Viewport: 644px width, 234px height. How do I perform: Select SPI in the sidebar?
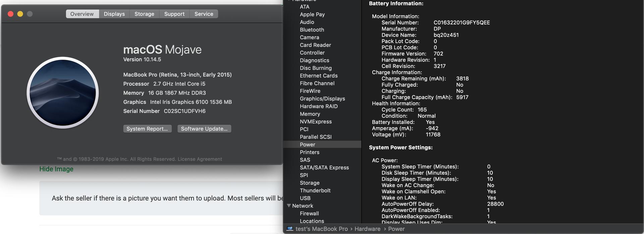point(304,175)
